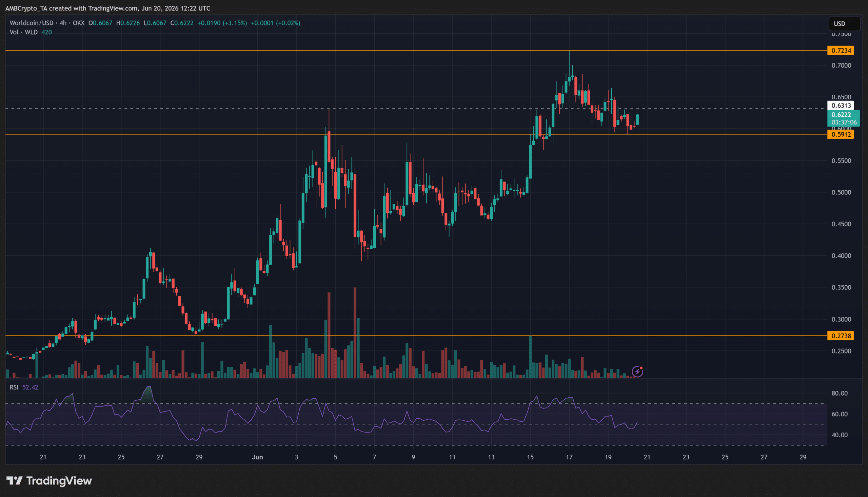The width and height of the screenshot is (868, 497).
Task: Click the Jun label on time axis
Action: tap(257, 457)
